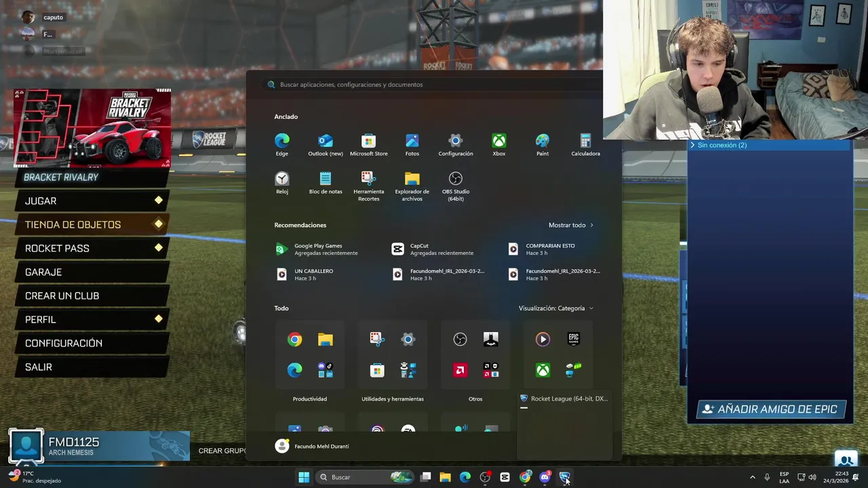Viewport: 868px width, 488px height.
Task: Open pinned Explorador de archivos
Action: coord(412,186)
